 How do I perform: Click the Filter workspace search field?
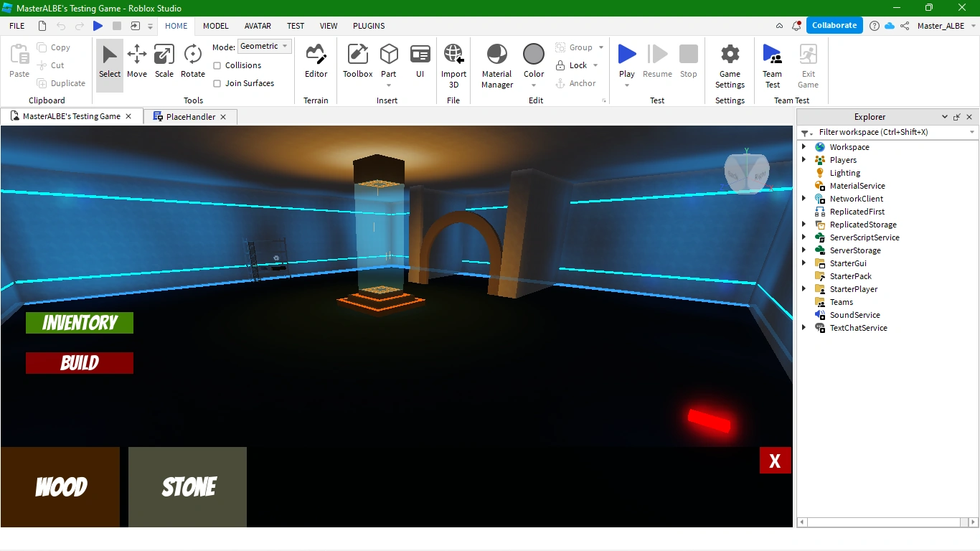(x=890, y=132)
